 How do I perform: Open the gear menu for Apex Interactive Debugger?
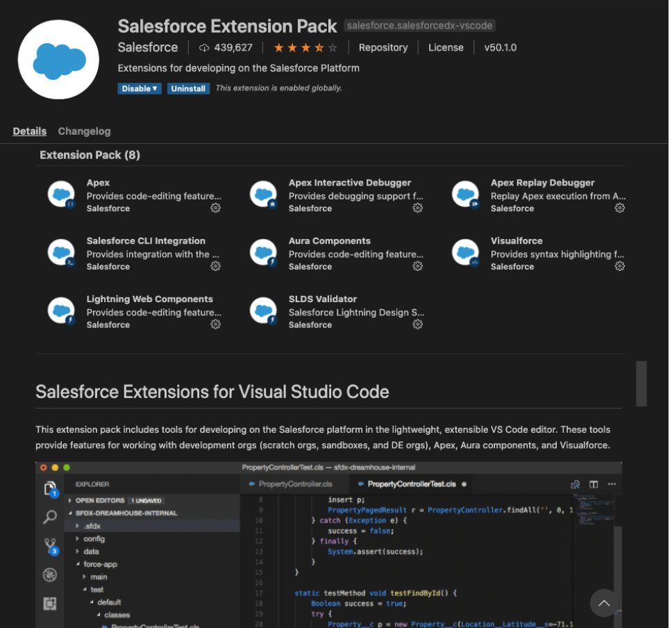coord(417,208)
